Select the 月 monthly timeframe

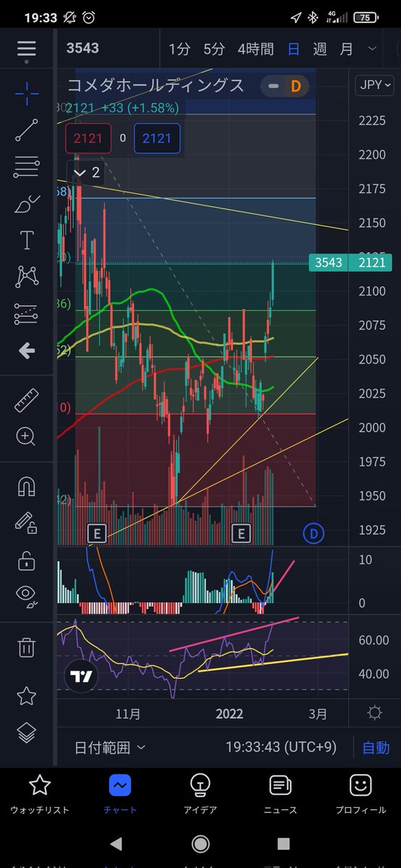[347, 49]
